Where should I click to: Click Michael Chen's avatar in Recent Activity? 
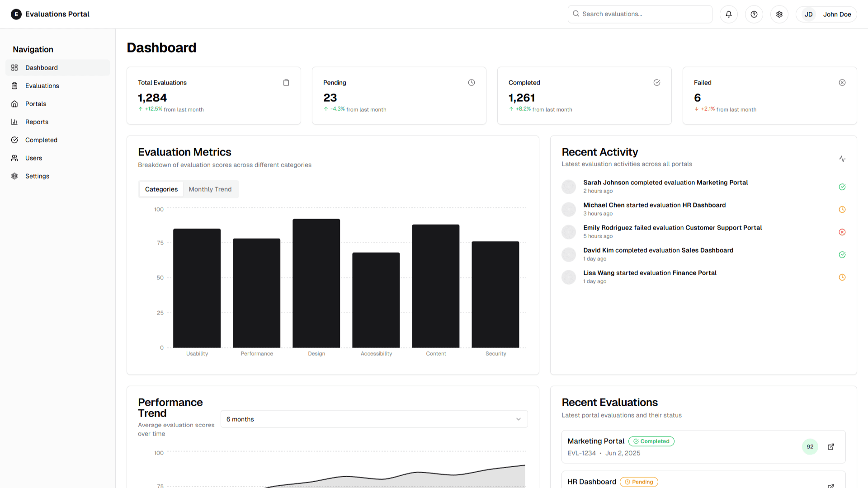point(569,210)
